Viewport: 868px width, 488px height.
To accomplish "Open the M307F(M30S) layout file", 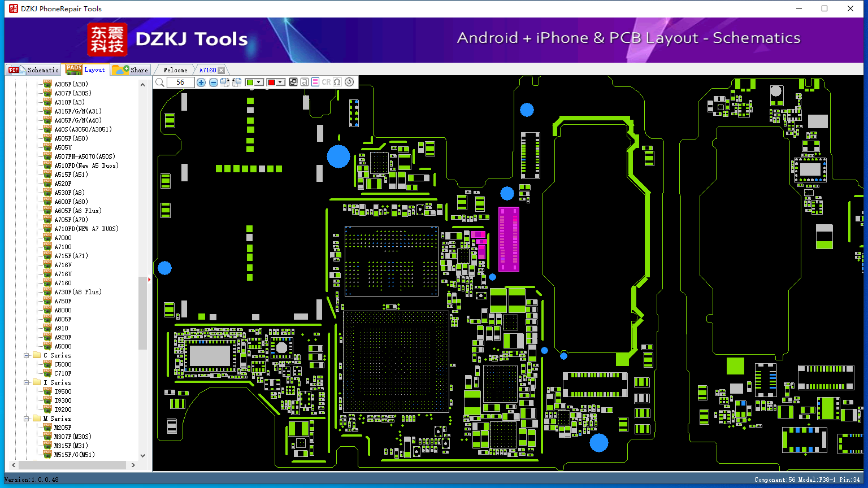I will point(73,437).
